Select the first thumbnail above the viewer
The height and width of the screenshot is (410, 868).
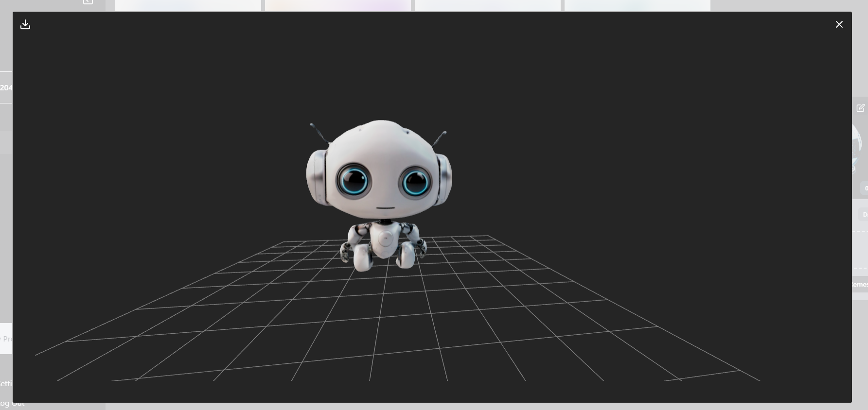(188, 5)
